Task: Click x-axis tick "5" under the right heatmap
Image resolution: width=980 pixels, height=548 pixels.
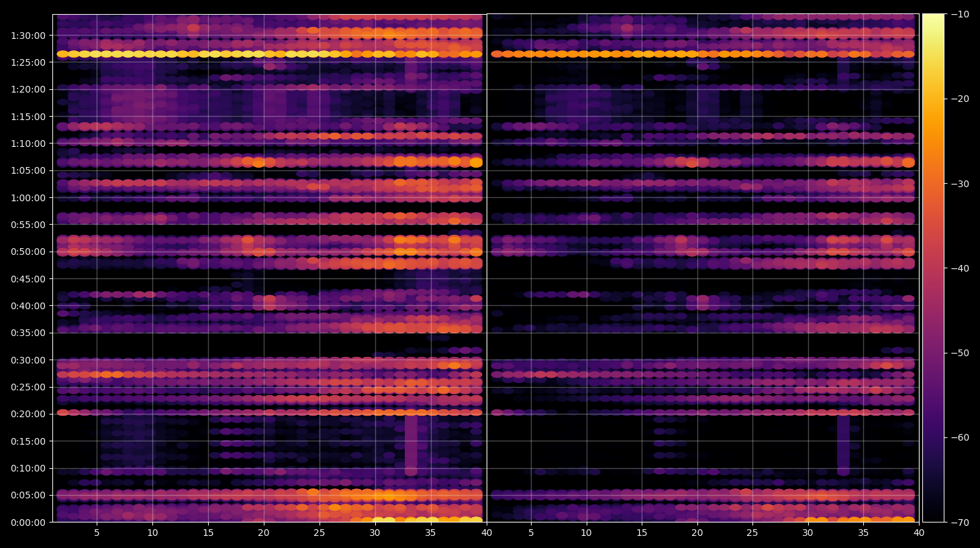Action: (531, 533)
